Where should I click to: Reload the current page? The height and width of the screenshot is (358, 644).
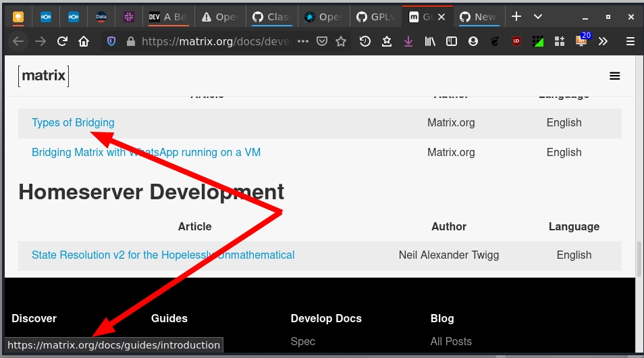[62, 41]
